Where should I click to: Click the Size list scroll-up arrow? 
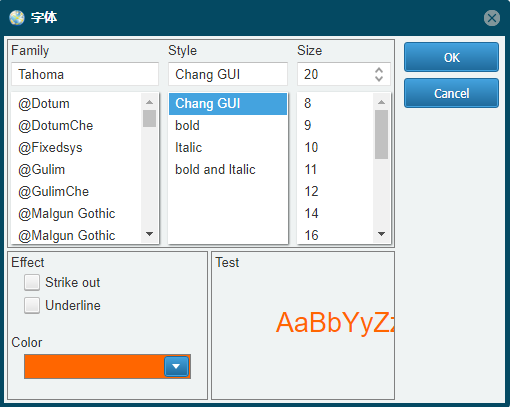[x=381, y=102]
